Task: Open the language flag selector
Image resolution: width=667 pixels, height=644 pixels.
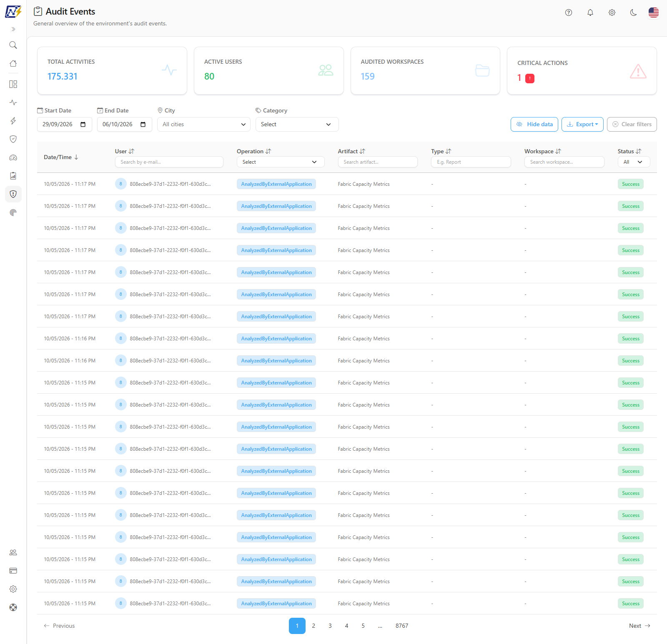Action: tap(654, 12)
